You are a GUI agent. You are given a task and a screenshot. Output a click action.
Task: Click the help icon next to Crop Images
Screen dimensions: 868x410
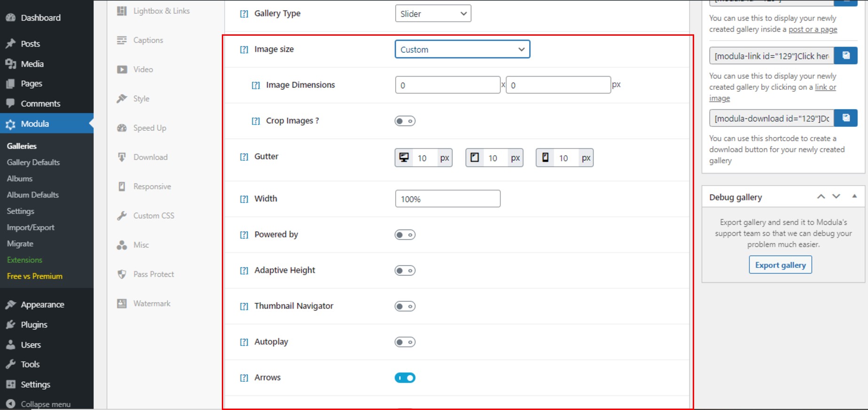click(256, 121)
